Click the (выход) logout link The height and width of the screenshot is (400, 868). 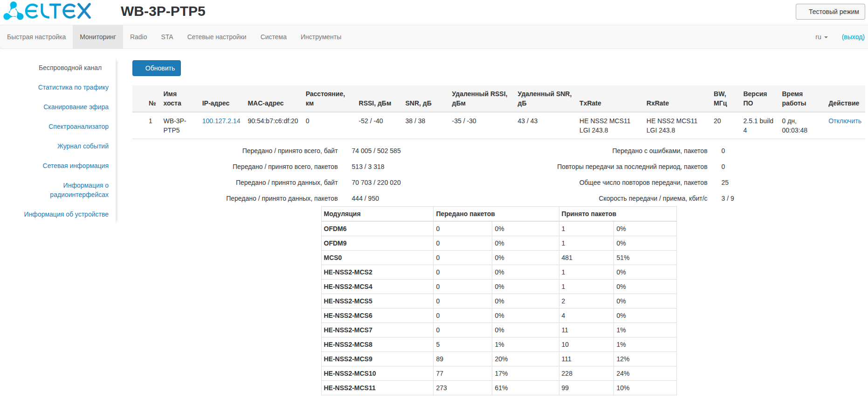[x=853, y=37]
